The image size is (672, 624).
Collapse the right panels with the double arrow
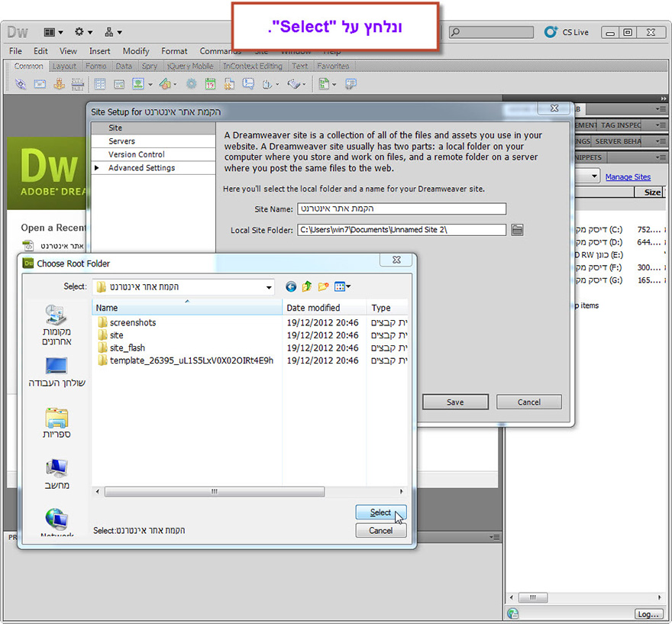664,99
